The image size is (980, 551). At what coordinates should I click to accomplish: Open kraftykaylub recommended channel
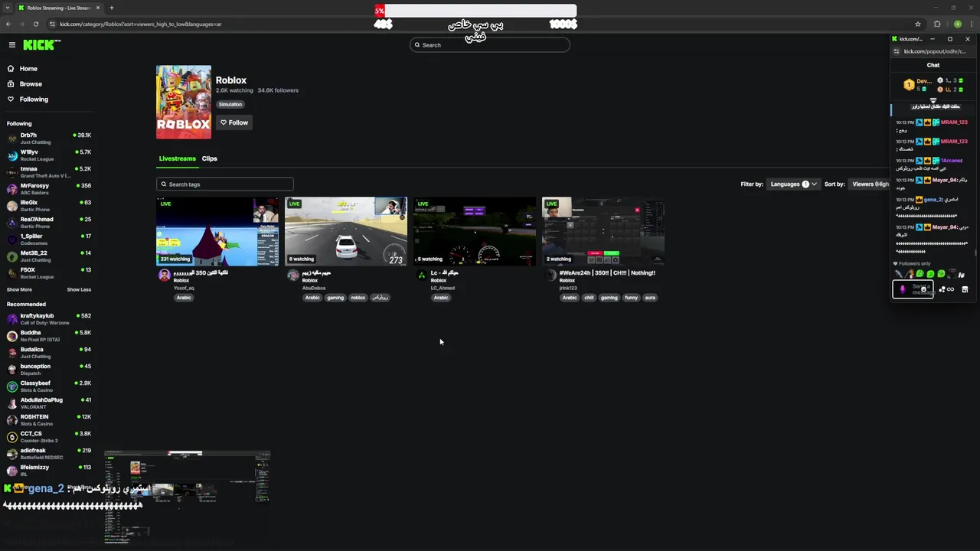(49, 319)
